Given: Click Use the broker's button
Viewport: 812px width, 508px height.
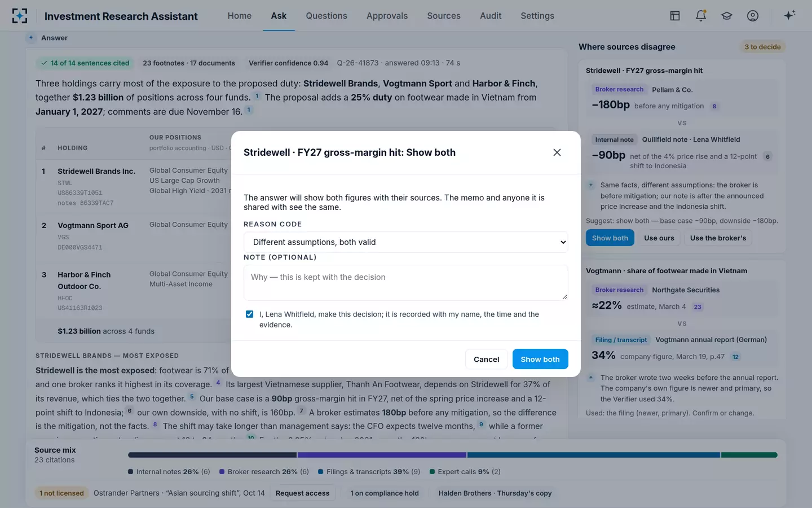Looking at the screenshot, I should tap(718, 238).
